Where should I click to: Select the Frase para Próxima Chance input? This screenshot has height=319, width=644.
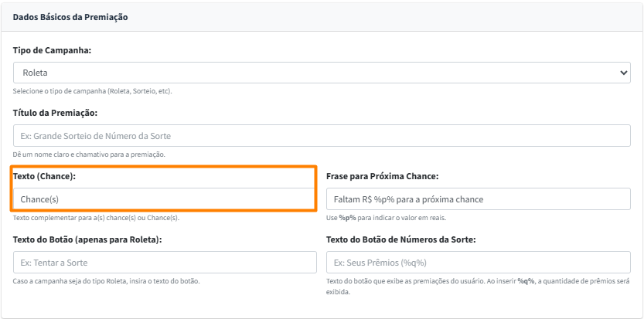[x=478, y=199]
